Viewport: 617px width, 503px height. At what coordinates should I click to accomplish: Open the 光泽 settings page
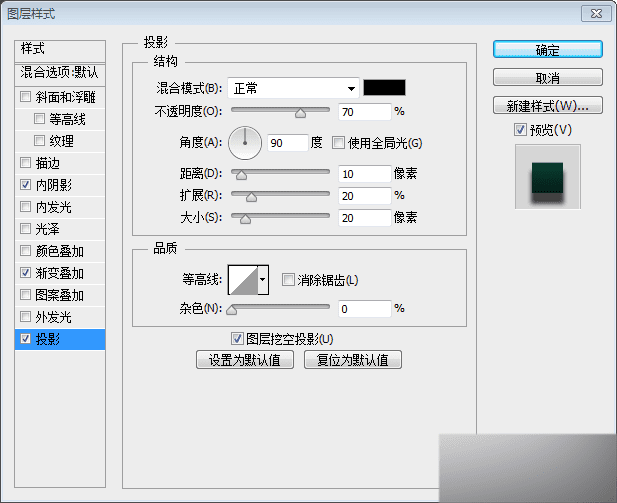48,229
